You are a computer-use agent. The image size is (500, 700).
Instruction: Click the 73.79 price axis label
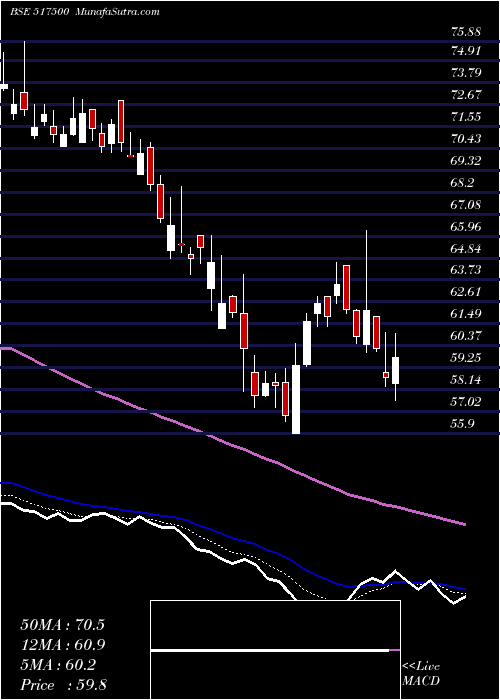tap(467, 72)
